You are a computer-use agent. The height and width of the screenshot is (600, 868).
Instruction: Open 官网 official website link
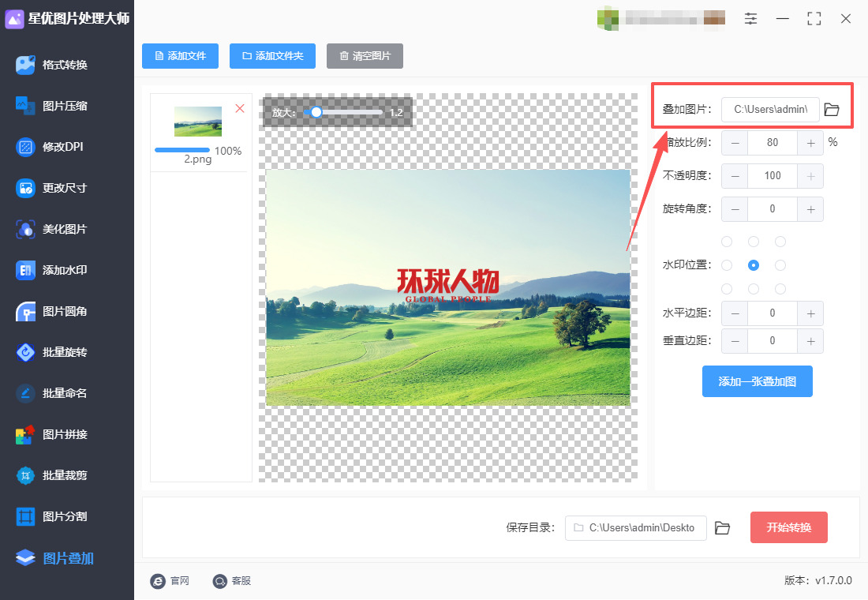[x=170, y=580]
